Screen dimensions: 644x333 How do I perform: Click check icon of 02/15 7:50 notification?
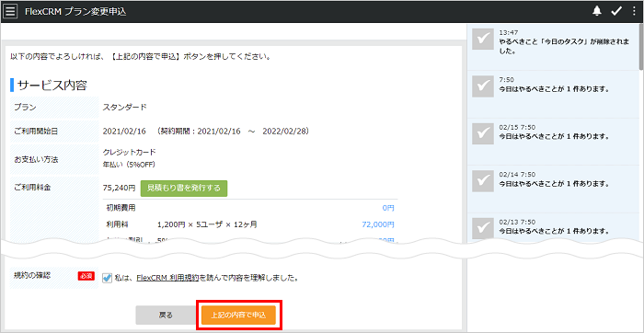(x=483, y=133)
